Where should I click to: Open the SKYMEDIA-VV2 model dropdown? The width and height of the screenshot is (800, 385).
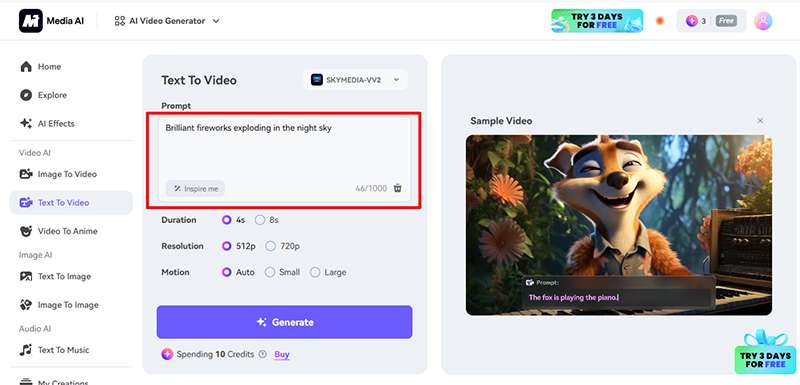pyautogui.click(x=356, y=80)
